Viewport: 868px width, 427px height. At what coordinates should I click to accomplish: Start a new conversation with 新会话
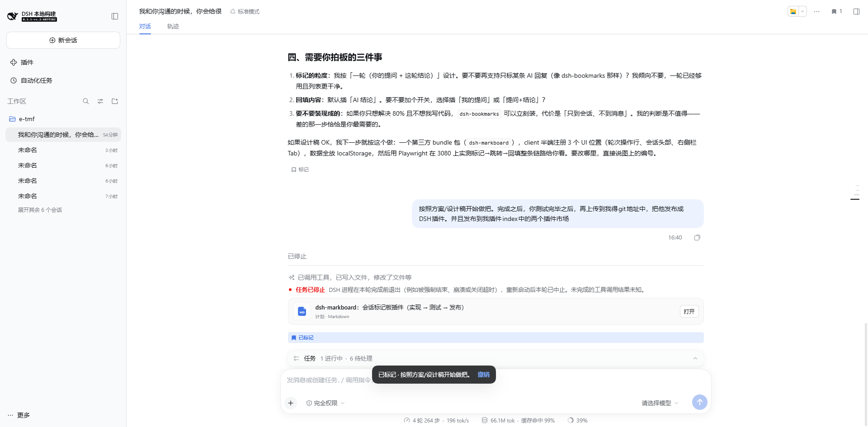coord(63,40)
